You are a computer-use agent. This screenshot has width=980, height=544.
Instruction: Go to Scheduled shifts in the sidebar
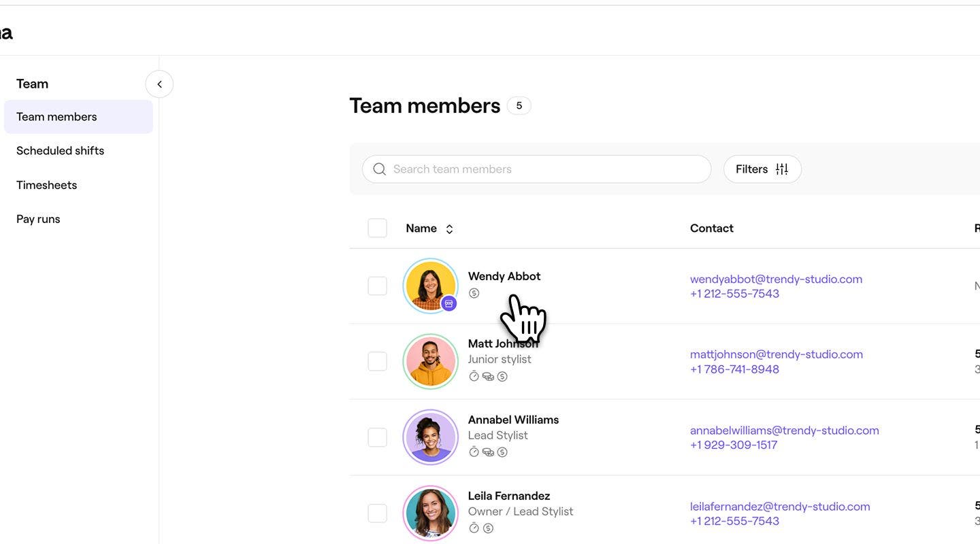tap(60, 151)
